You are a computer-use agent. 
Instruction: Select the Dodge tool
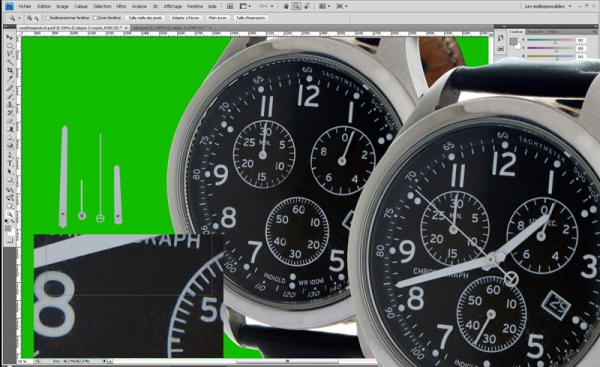coord(10,146)
